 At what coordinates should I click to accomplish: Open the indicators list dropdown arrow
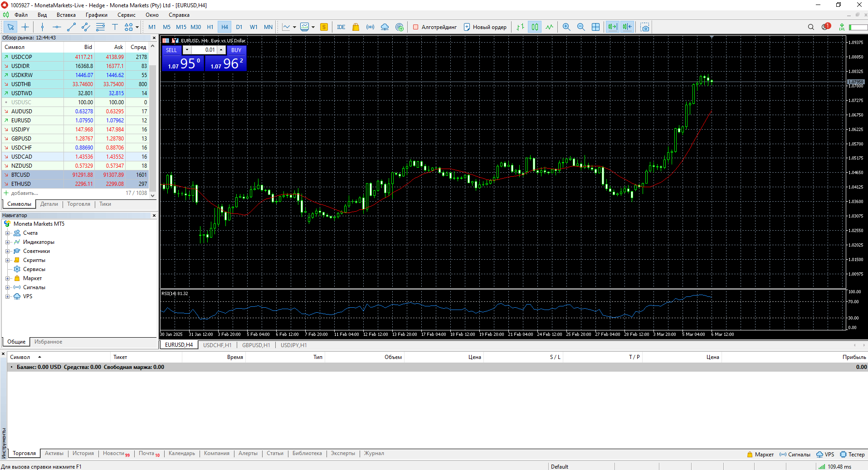click(x=294, y=27)
